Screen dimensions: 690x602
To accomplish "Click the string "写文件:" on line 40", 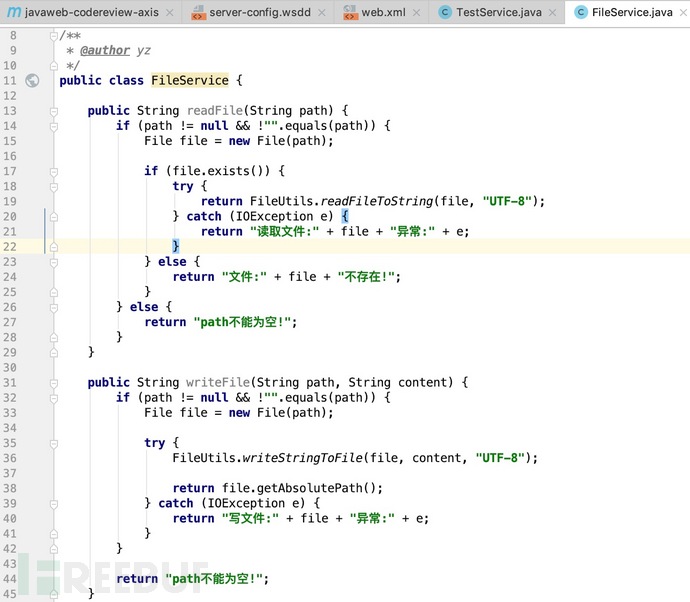I will click(250, 518).
